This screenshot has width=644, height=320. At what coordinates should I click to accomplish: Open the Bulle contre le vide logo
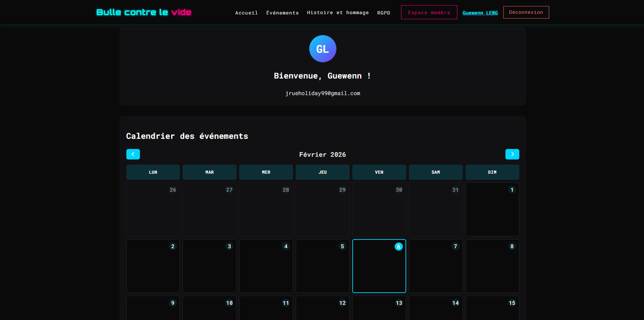[x=144, y=12]
